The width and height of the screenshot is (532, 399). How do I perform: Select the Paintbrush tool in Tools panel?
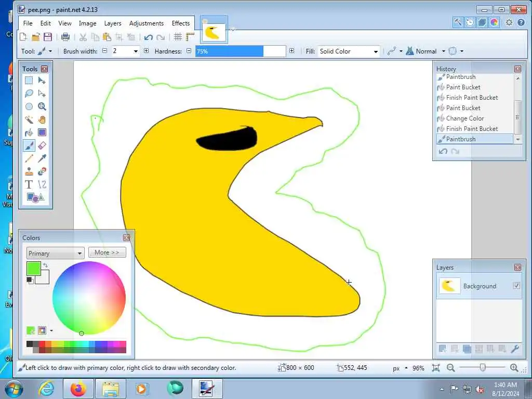(29, 145)
